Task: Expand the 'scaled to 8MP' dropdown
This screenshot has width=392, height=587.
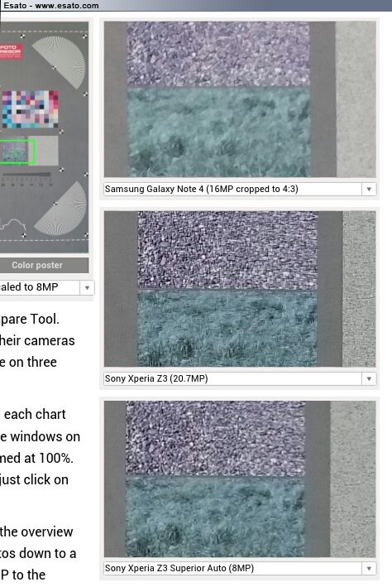Action: click(47, 287)
